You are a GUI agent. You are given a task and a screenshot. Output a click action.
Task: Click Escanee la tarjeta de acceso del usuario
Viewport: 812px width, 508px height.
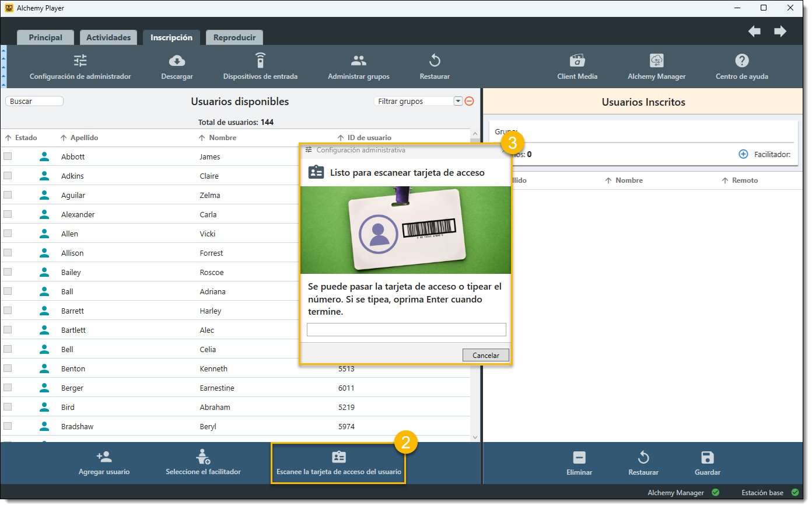click(338, 464)
